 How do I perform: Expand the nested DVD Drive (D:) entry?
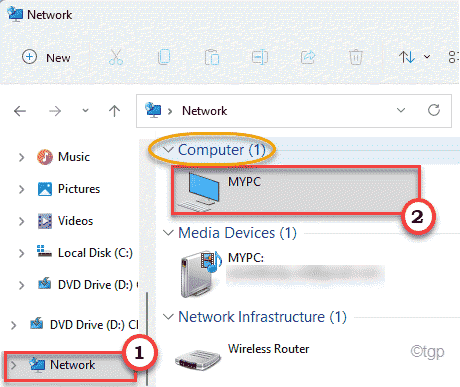[x=21, y=285]
